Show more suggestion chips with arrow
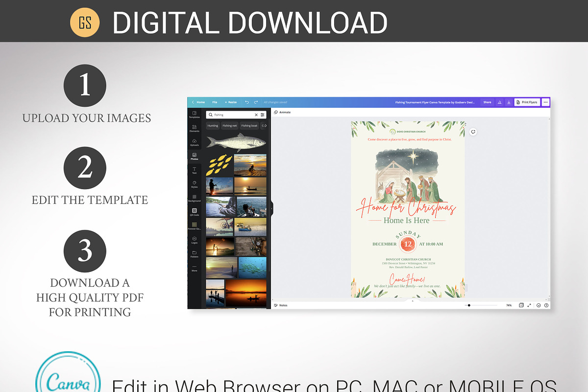The height and width of the screenshot is (392, 588). point(265,126)
